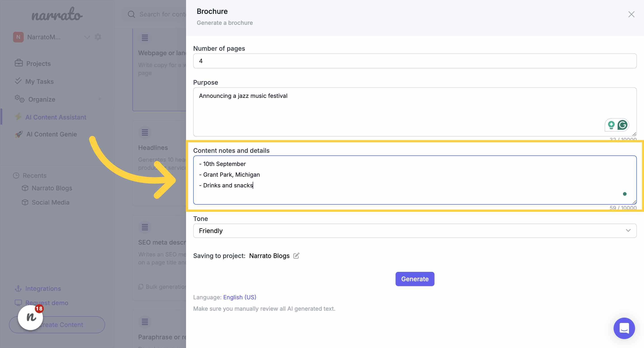Screen dimensions: 644x348
Task: Go to My Tasks
Action: (40, 81)
